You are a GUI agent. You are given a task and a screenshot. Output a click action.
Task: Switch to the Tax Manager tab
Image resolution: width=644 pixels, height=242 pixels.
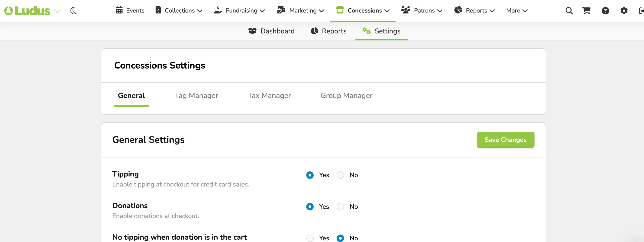coord(269,95)
